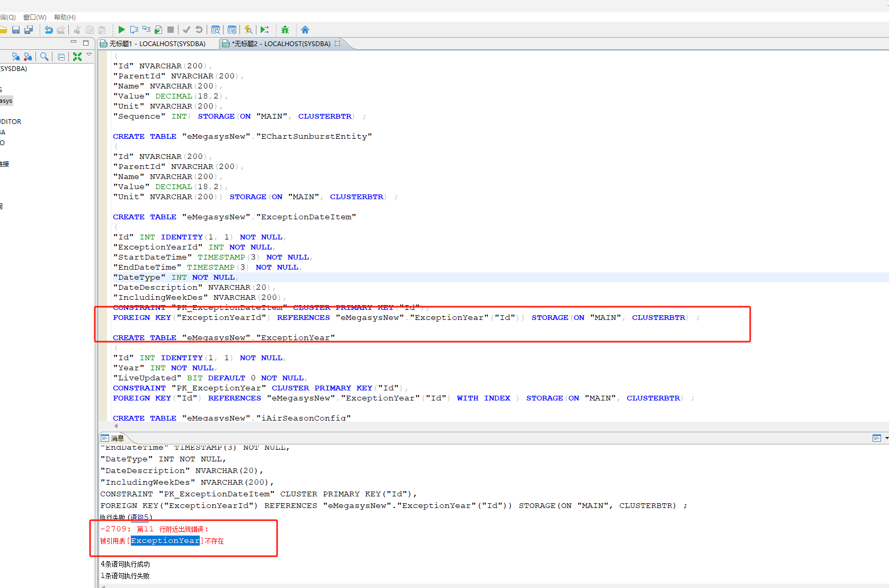Click the Rollback transaction icon

(x=199, y=30)
